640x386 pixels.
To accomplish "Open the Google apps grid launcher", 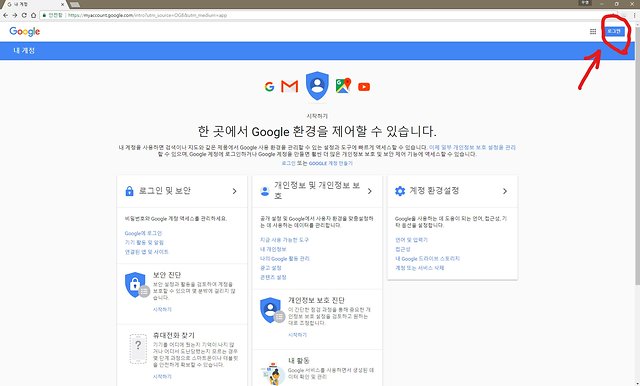I will [593, 31].
